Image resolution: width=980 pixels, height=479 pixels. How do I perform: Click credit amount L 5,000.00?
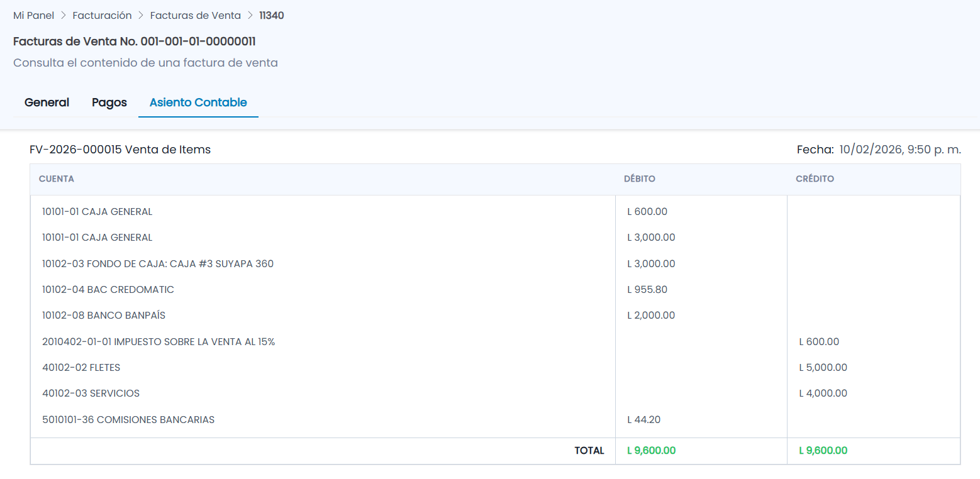[x=823, y=368]
